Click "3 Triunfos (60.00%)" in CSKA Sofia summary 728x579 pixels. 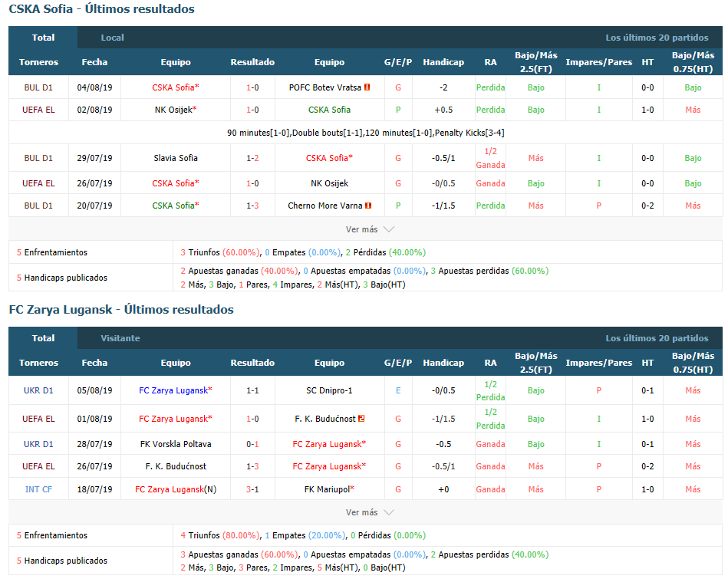tap(220, 252)
